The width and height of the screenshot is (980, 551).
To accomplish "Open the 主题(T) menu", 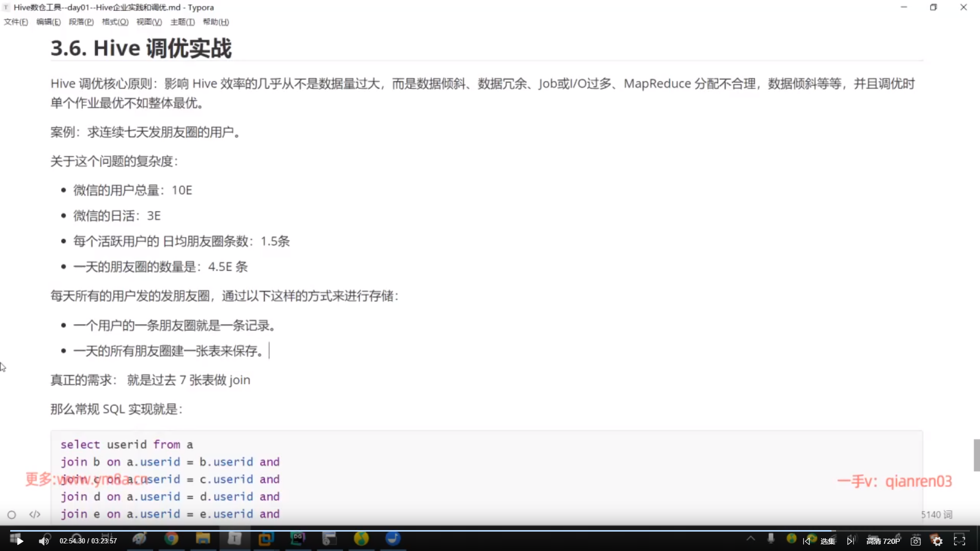I will [182, 22].
